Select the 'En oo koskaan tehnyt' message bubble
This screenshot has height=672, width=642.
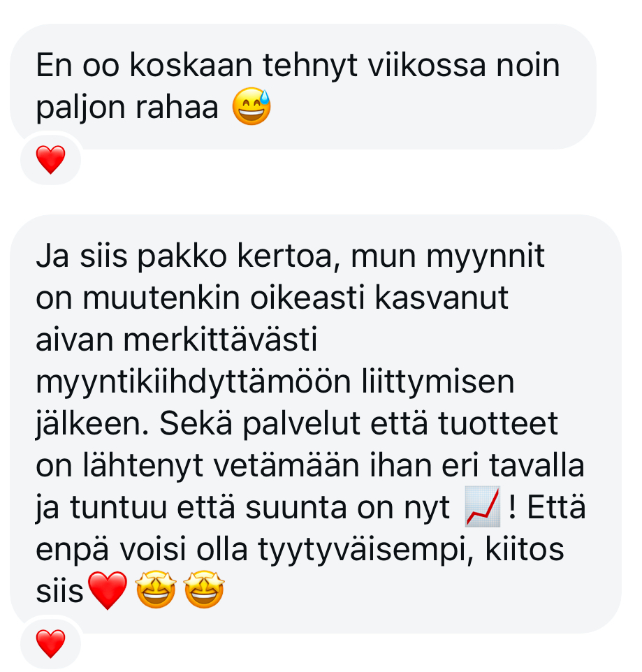pyautogui.click(x=303, y=87)
